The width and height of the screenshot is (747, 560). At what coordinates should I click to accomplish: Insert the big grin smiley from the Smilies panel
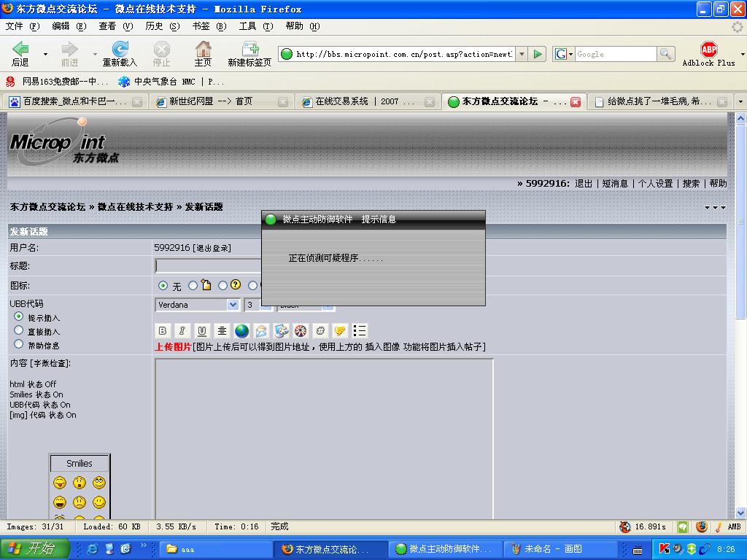click(60, 502)
